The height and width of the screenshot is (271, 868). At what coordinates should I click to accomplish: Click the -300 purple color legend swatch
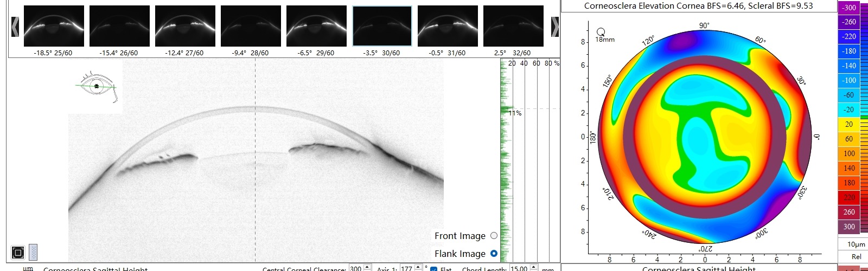point(849,8)
